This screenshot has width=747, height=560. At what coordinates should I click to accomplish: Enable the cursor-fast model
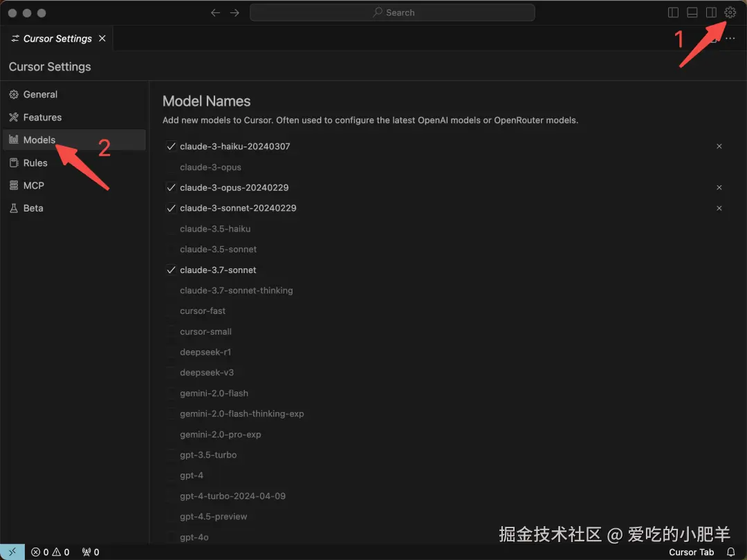[x=171, y=311]
